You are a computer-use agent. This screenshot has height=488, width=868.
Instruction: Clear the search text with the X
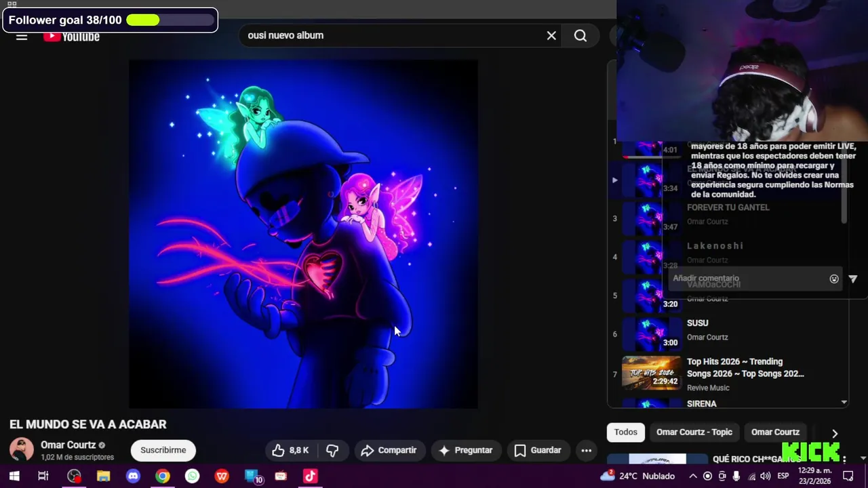[x=551, y=35]
